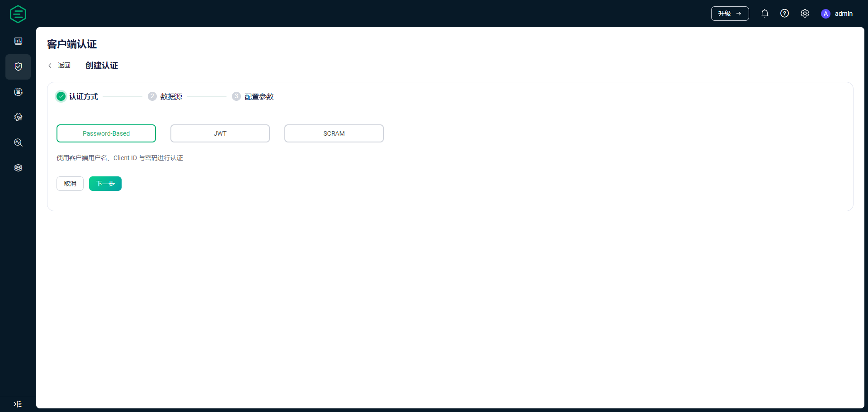Open the management gear sidebar icon
This screenshot has height=412, width=868.
pyautogui.click(x=18, y=117)
